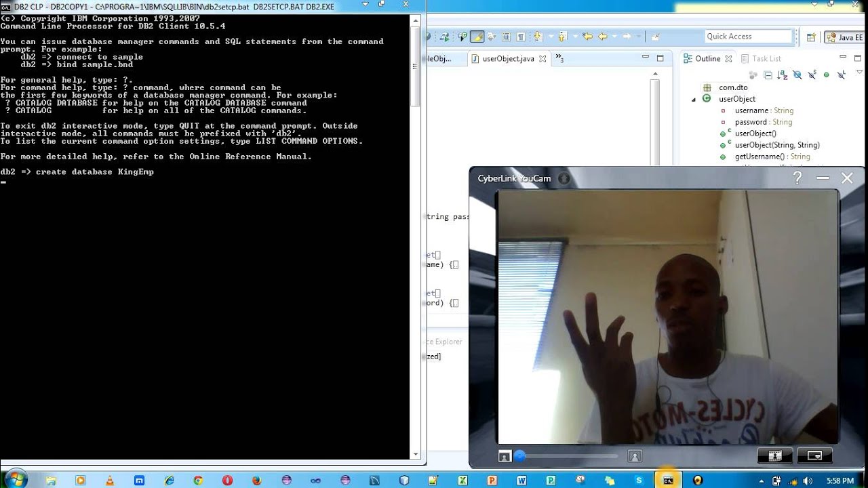
Task: Click YouCam zoom out portrait icon
Action: click(x=504, y=456)
